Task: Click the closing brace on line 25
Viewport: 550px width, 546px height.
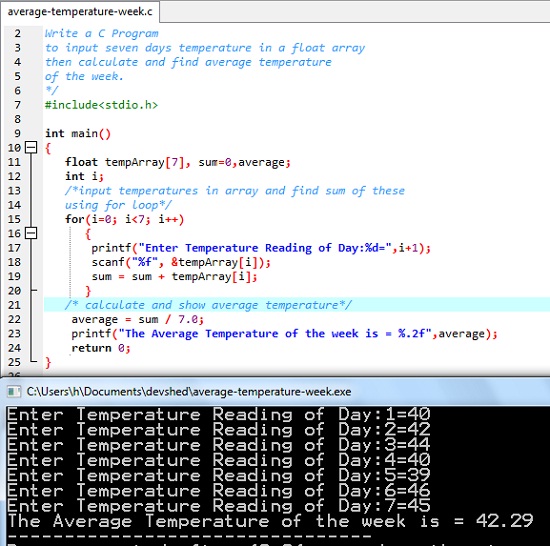Action: click(48, 362)
